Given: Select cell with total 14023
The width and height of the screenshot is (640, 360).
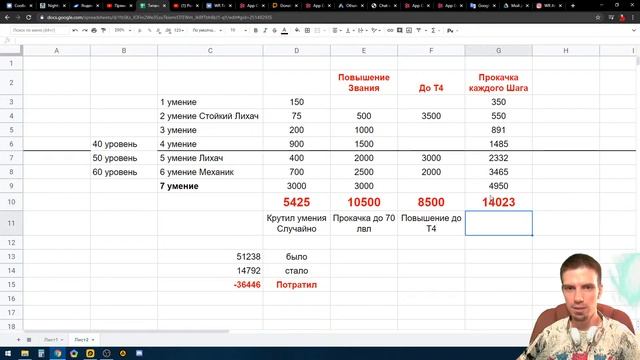Looking at the screenshot, I should [498, 202].
